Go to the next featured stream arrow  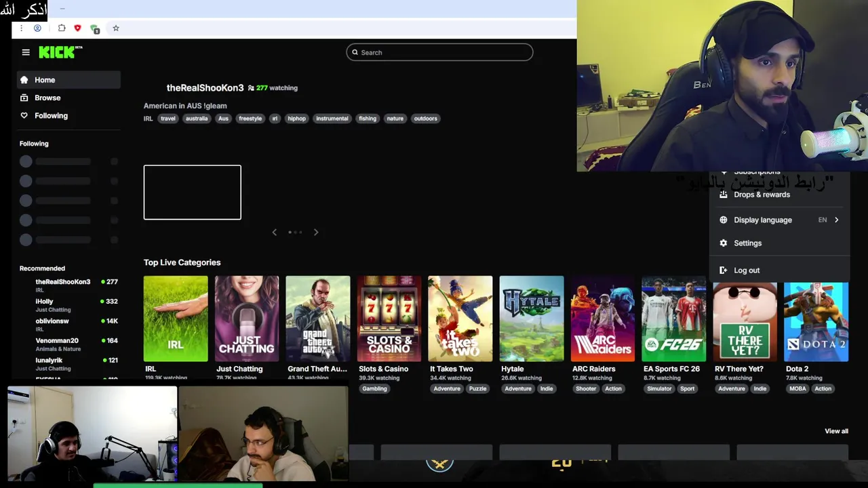316,232
